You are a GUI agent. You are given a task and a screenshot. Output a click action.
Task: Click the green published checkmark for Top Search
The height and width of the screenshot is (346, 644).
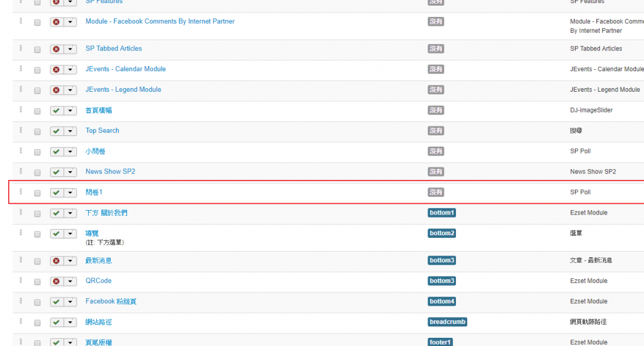[57, 131]
